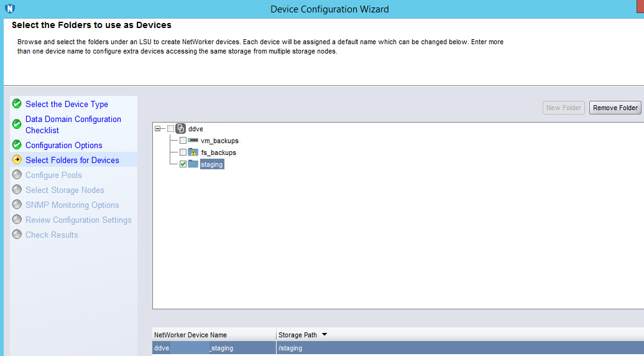Click the /staging storage path cell
Image resolution: width=644 pixels, height=356 pixels.
pos(460,348)
